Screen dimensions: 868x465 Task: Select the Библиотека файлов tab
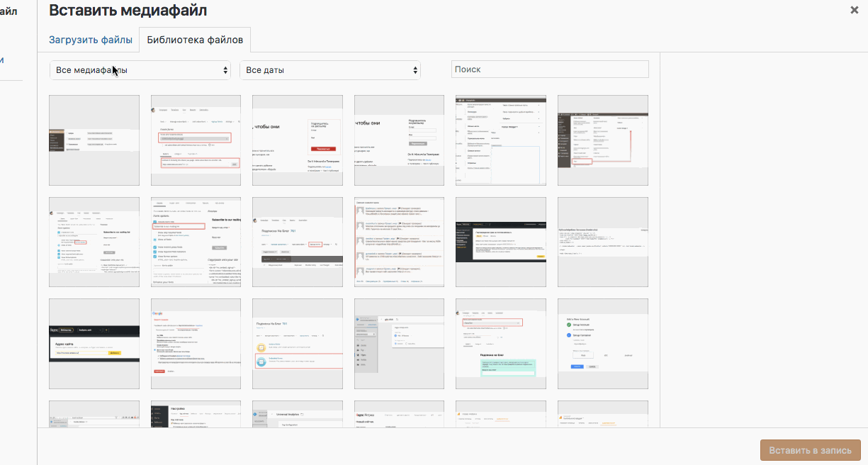coord(195,40)
